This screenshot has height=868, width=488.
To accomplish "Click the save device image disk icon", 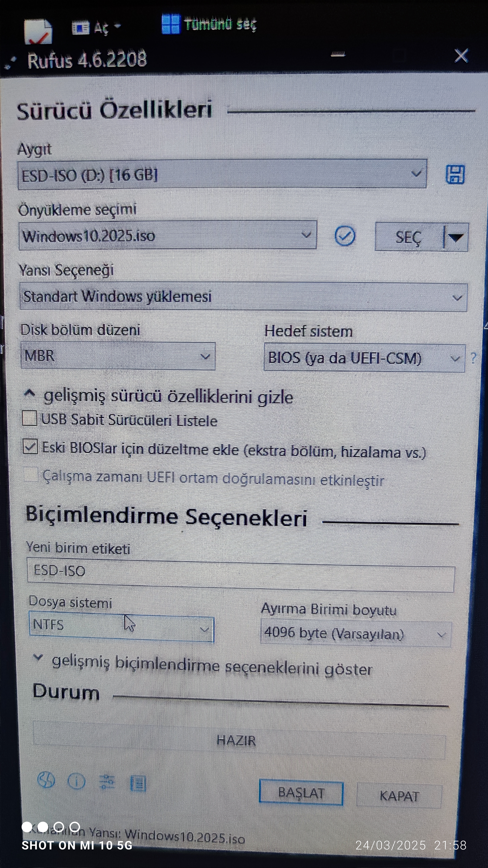I will (455, 174).
